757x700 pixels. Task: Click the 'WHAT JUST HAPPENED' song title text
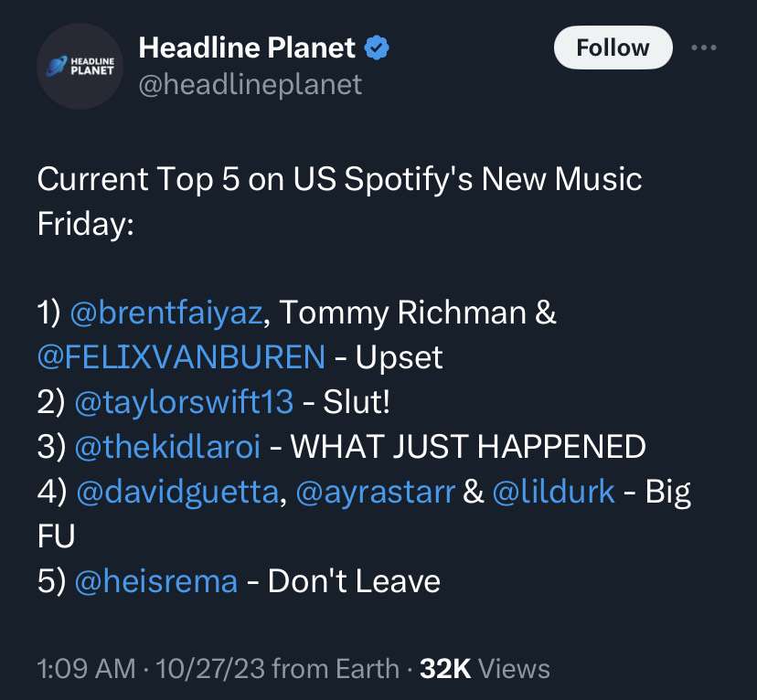[468, 446]
